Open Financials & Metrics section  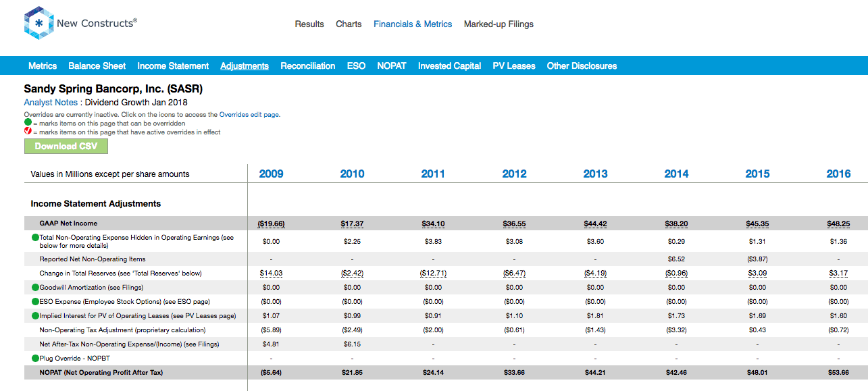(413, 24)
